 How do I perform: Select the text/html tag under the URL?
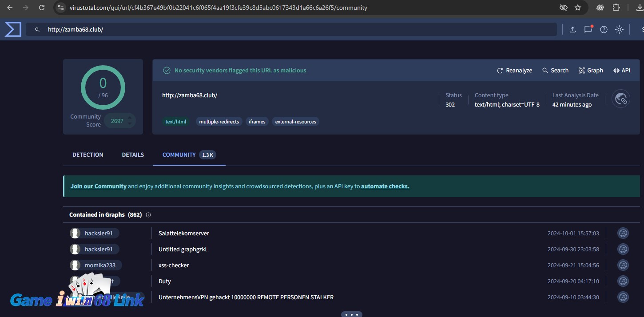point(176,121)
